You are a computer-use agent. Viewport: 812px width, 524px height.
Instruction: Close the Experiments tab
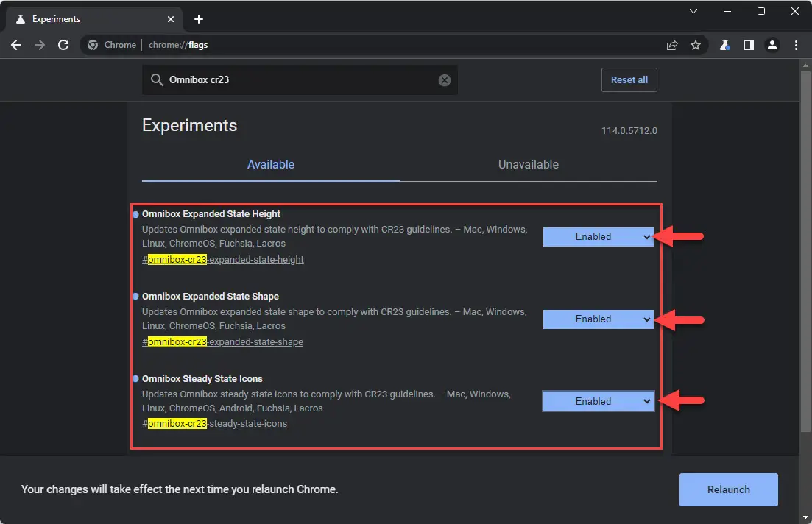170,19
